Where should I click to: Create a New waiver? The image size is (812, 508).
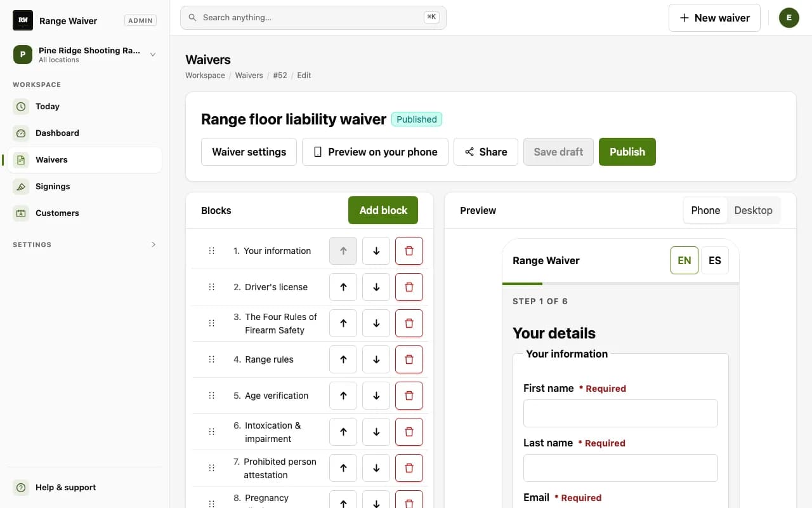tap(714, 18)
